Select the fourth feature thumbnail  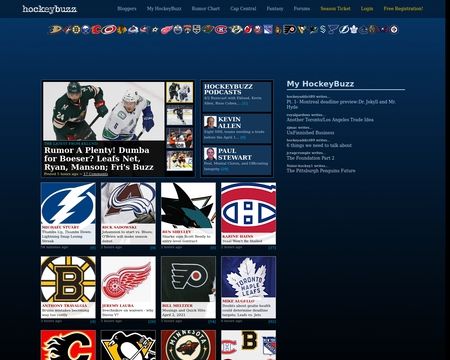pyautogui.click(x=180, y=161)
